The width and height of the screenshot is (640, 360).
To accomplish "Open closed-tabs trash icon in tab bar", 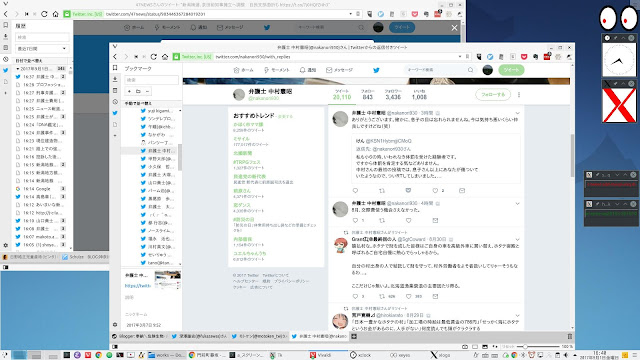I will [569, 336].
